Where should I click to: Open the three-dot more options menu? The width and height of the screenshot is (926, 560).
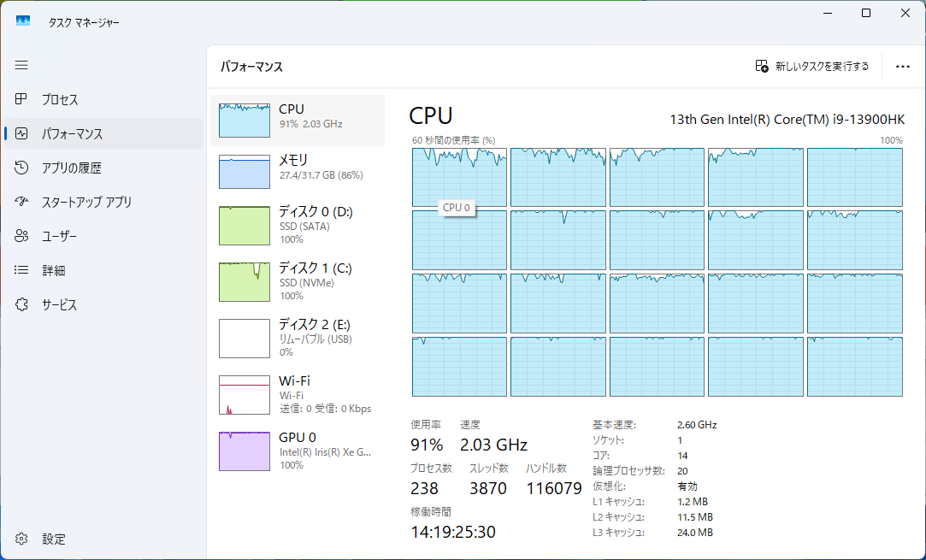[x=902, y=66]
